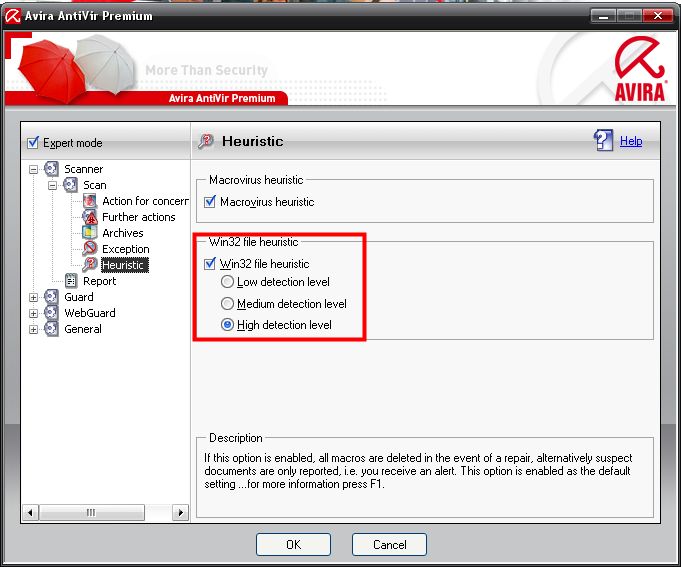Choose Medium detection level option
This screenshot has width=681, height=567.
(228, 303)
